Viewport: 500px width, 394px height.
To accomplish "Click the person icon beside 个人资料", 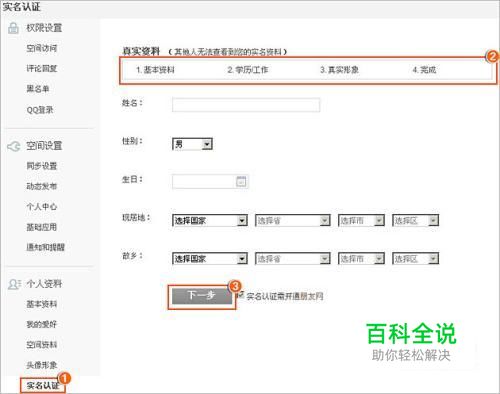I will point(14,284).
